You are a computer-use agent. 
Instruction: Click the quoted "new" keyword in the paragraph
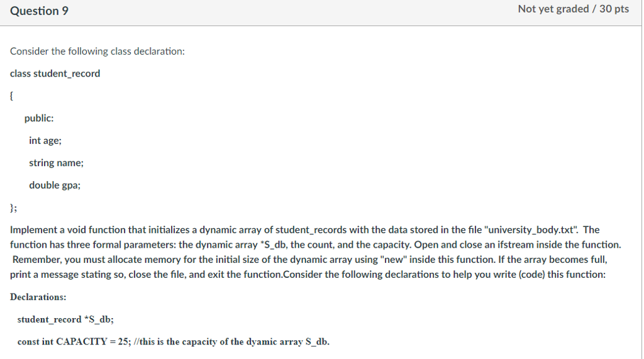(x=393, y=260)
